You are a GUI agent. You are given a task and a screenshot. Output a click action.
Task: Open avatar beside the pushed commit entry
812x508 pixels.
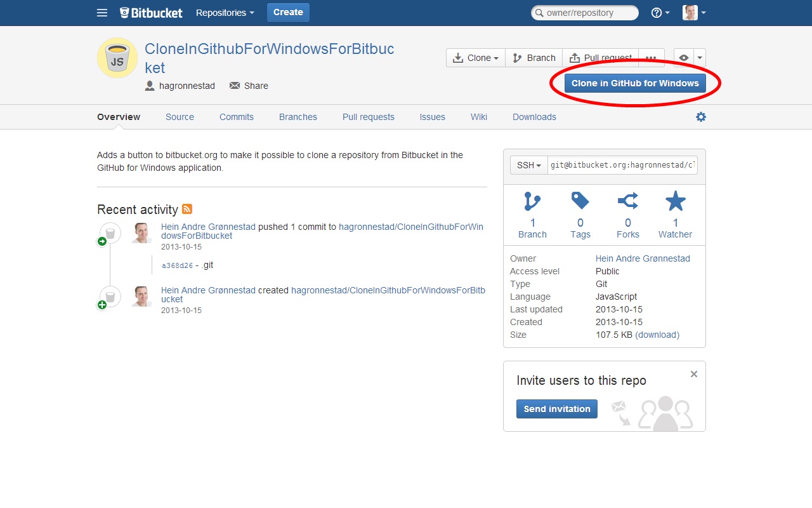tap(141, 233)
